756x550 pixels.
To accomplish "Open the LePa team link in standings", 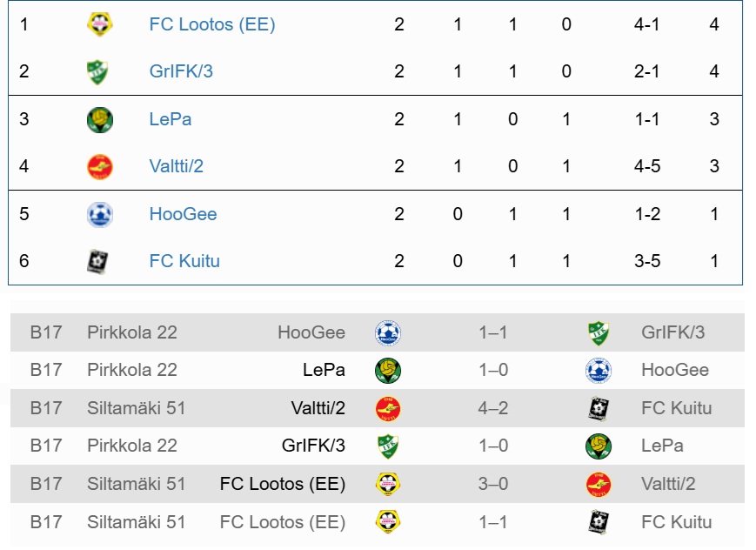I will click(x=171, y=119).
